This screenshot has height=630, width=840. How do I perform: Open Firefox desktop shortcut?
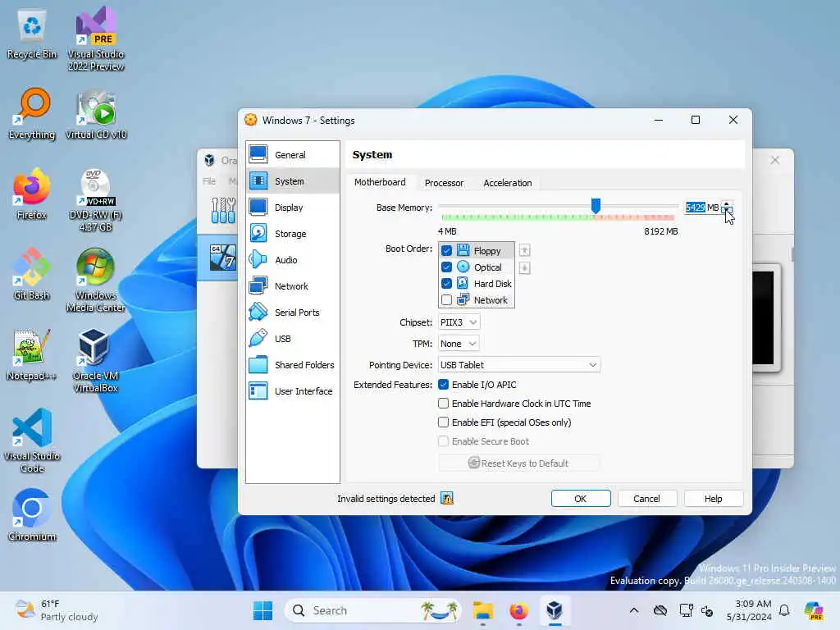[32, 194]
